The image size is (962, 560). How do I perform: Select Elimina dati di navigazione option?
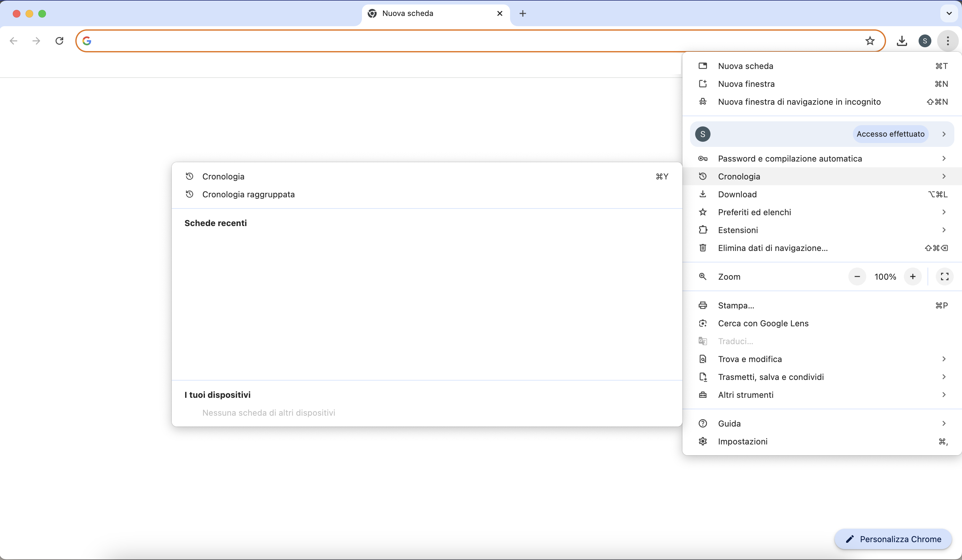773,248
